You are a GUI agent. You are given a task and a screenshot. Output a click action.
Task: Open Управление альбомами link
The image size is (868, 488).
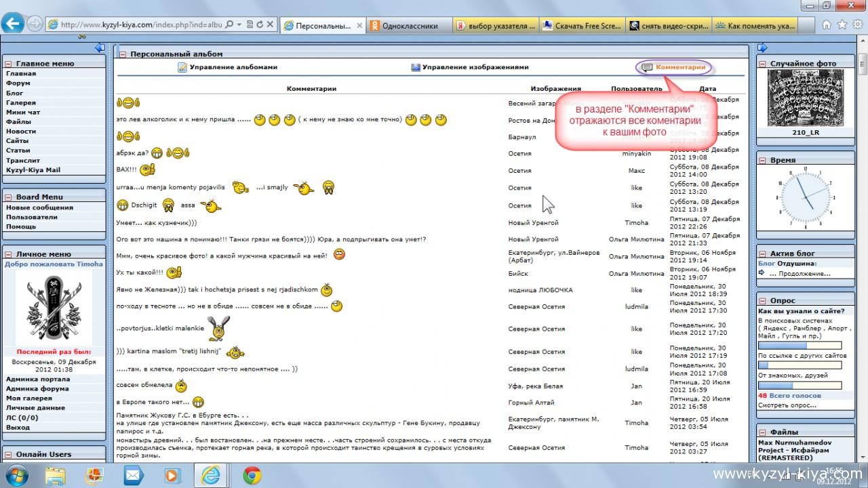pyautogui.click(x=233, y=67)
